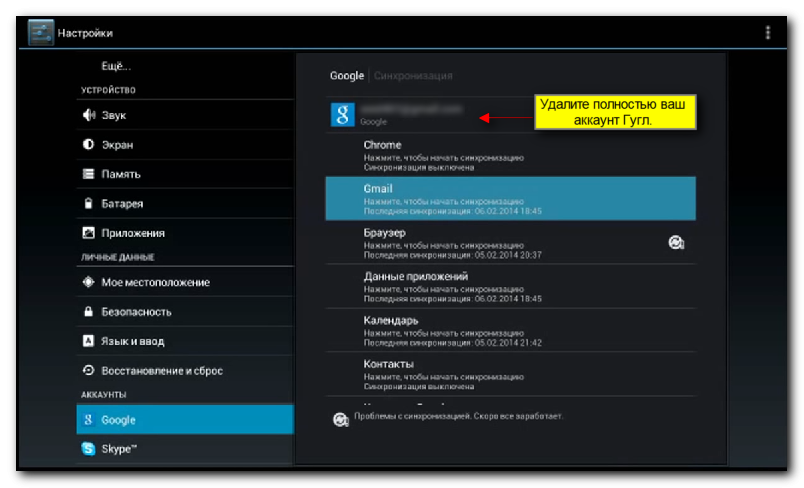Tap Chrome sync row
Screen dimensions: 804x488
(511, 155)
